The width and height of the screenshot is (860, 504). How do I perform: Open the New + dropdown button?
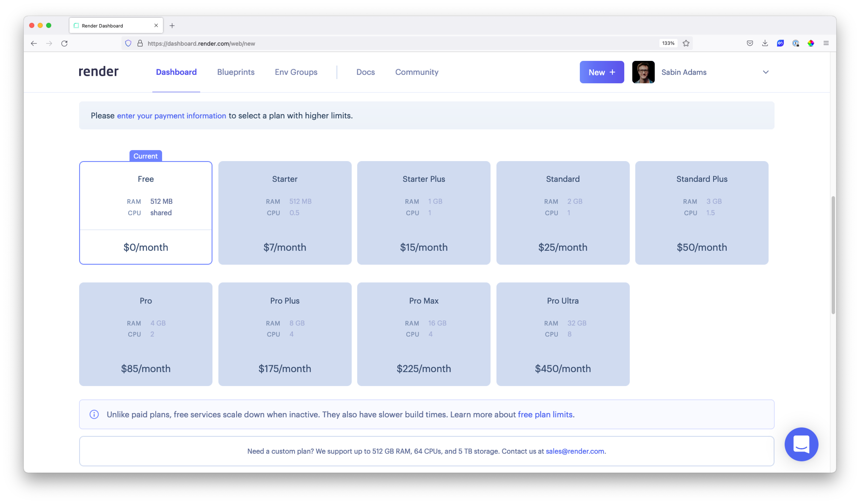[601, 72]
